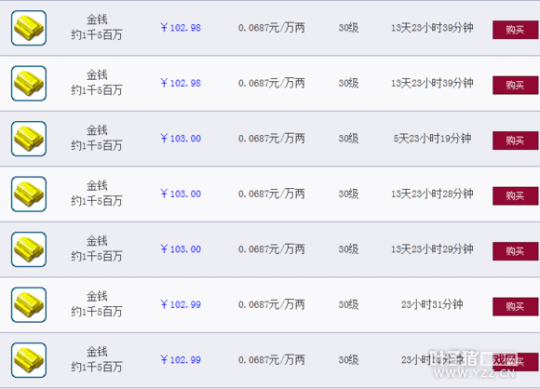
Task: Open the 金钱 约1千5百万 title in the first row
Action: tap(97, 27)
